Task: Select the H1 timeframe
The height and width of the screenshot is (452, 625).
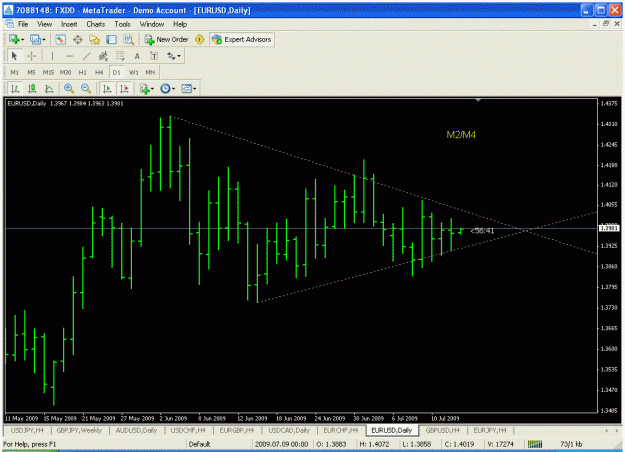Action: (x=83, y=72)
